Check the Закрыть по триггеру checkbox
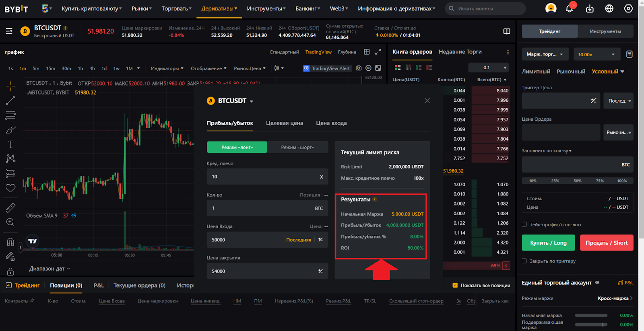644x331 pixels. coord(524,261)
